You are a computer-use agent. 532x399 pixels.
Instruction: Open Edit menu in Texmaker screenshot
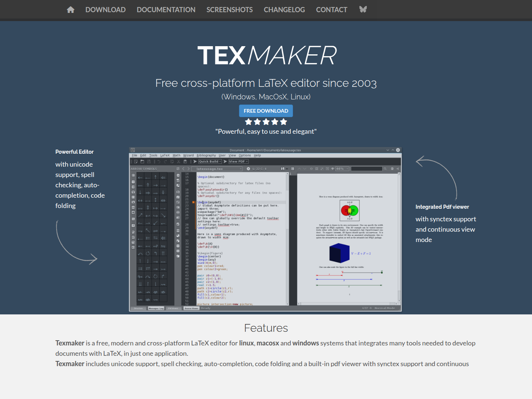pyautogui.click(x=143, y=156)
